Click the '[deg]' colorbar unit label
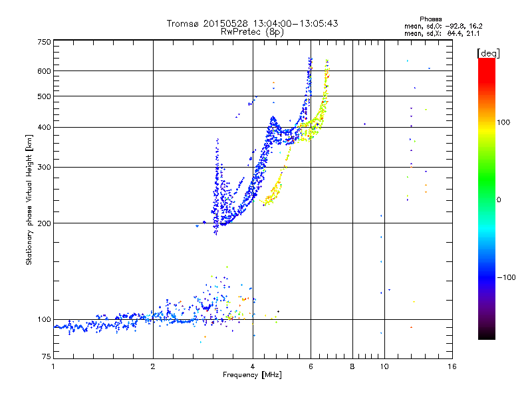 click(488, 53)
